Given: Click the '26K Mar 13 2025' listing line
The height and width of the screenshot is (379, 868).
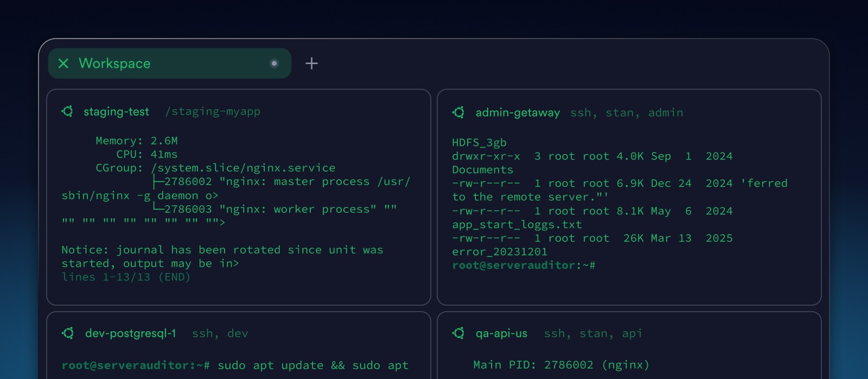Looking at the screenshot, I should 592,238.
